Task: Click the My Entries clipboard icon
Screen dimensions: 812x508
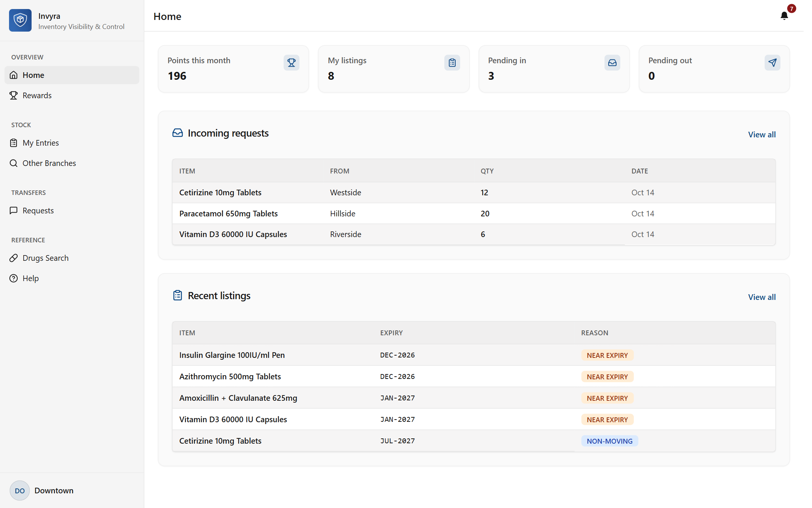Action: 14,143
